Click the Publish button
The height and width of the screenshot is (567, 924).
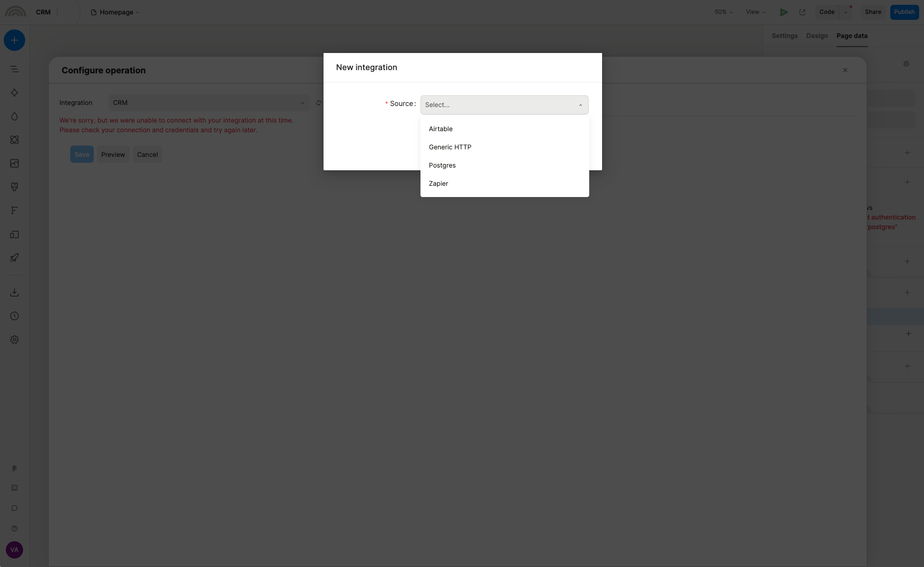(904, 12)
